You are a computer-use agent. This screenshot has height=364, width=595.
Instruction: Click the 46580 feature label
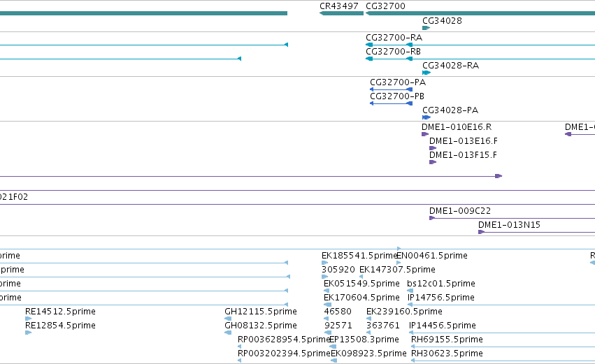pos(338,312)
